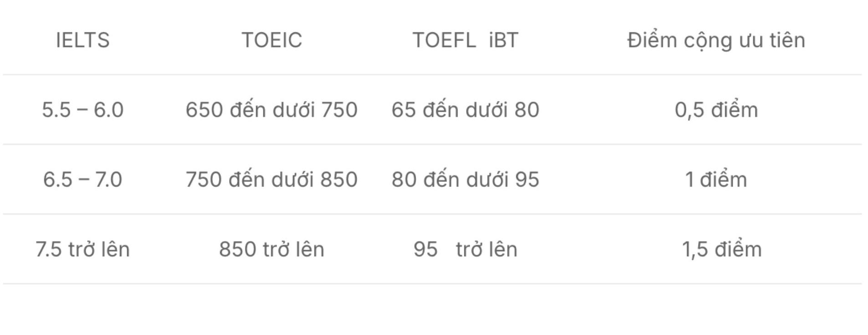The width and height of the screenshot is (868, 335).
Task: Select the '95 trở lên' TOEFL cell
Action: click(465, 249)
